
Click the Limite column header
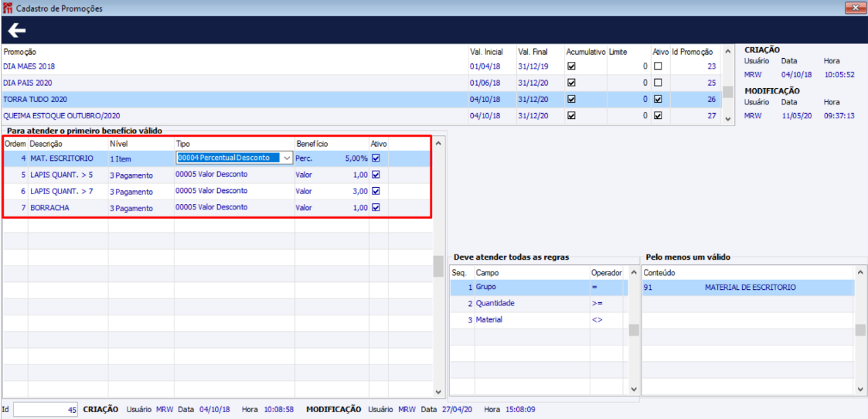(x=618, y=52)
